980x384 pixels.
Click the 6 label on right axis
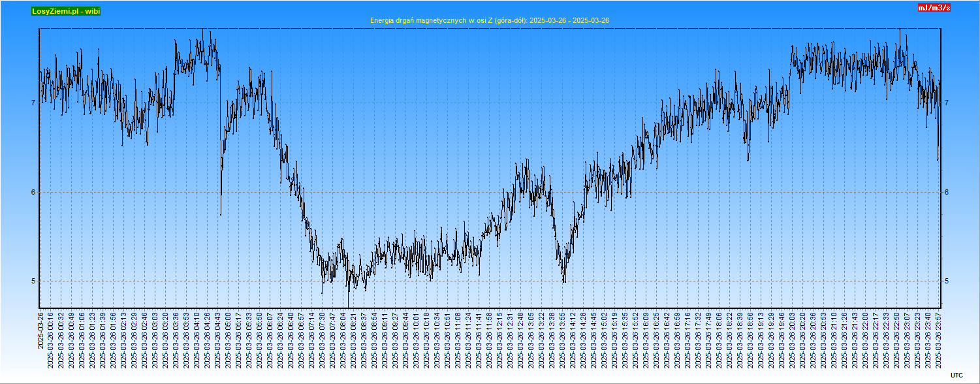pyautogui.click(x=945, y=192)
